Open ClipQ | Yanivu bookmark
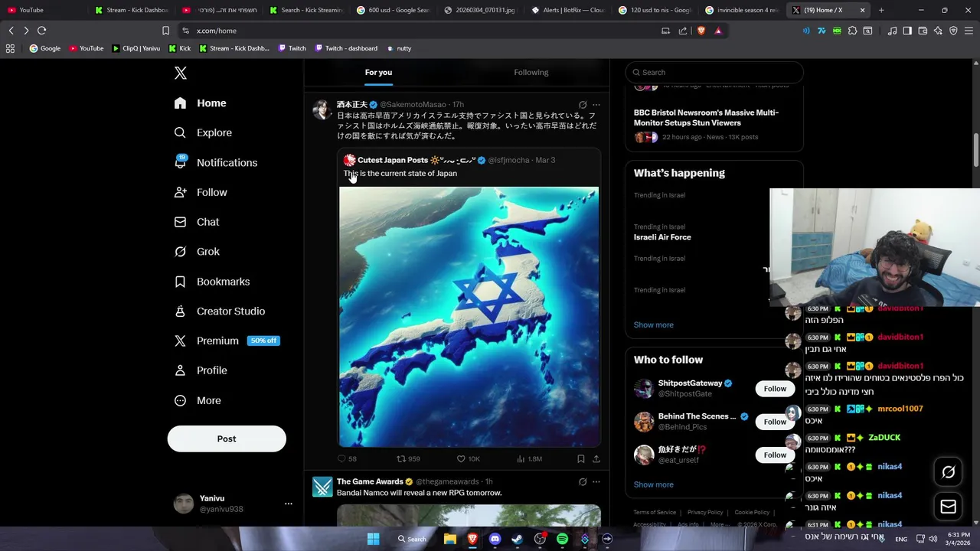The height and width of the screenshot is (551, 980). [x=136, y=48]
